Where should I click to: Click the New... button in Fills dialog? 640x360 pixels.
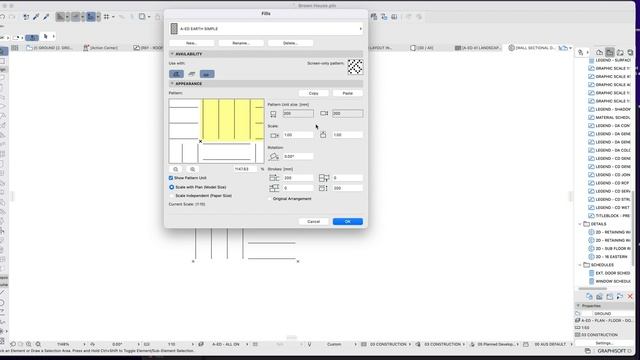pos(191,43)
